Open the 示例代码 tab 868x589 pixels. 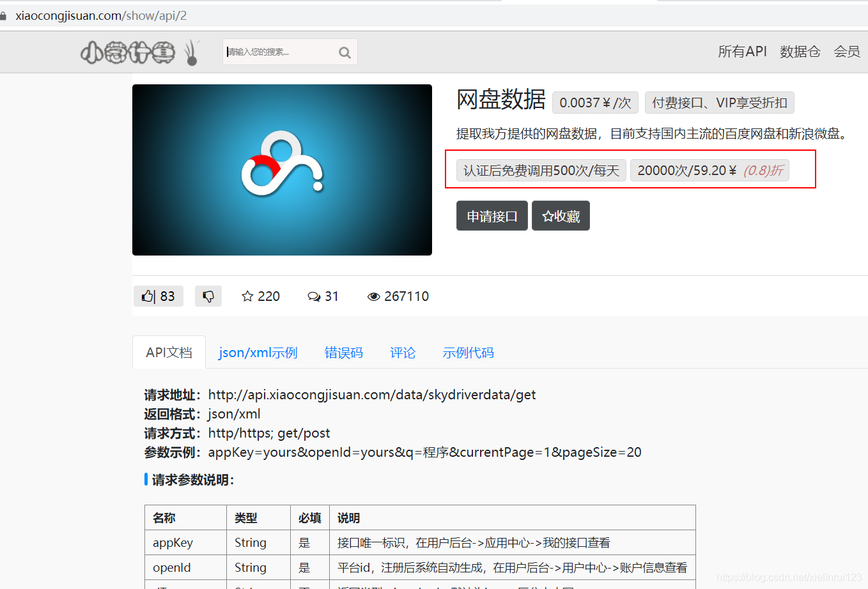(x=468, y=353)
